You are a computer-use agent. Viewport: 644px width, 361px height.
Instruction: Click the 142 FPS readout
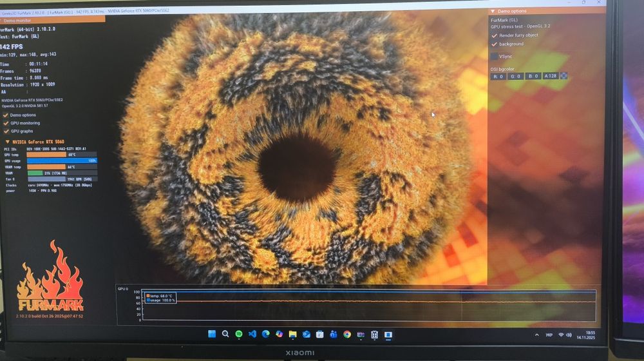click(11, 46)
